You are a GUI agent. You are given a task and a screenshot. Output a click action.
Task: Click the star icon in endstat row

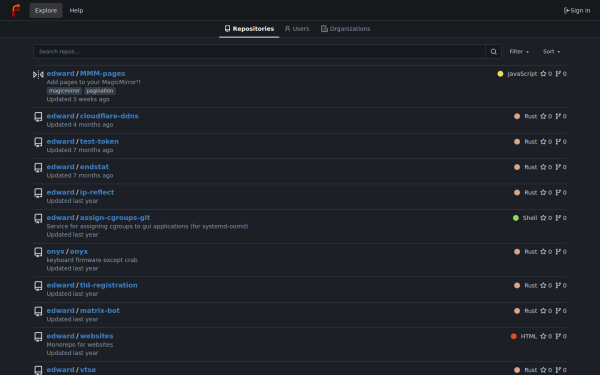coord(543,167)
